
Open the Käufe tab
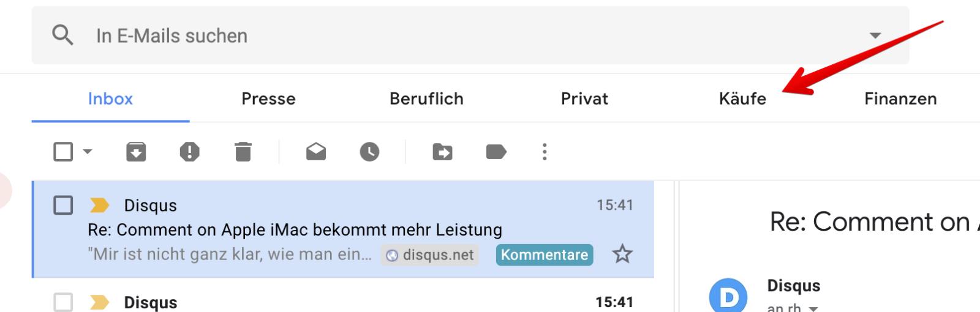tap(742, 99)
